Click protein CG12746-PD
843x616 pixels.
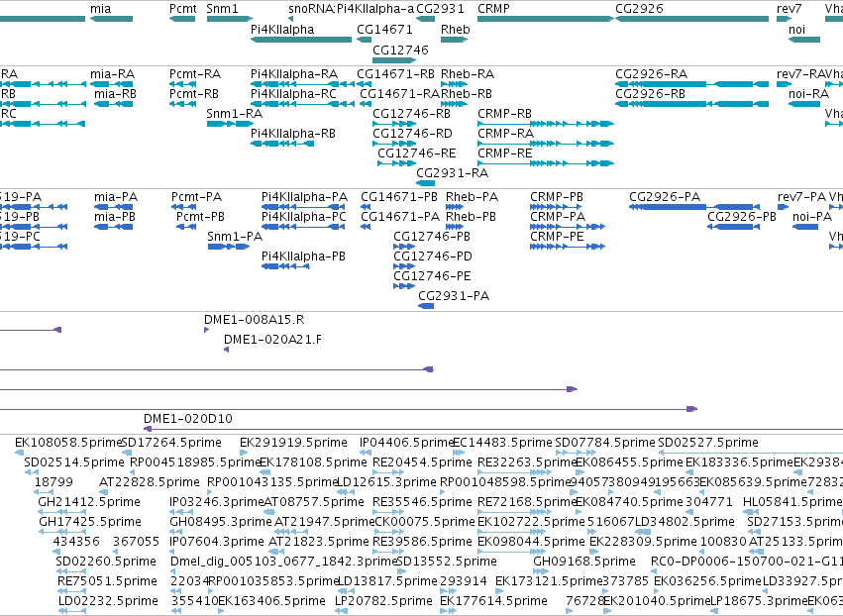tap(404, 266)
